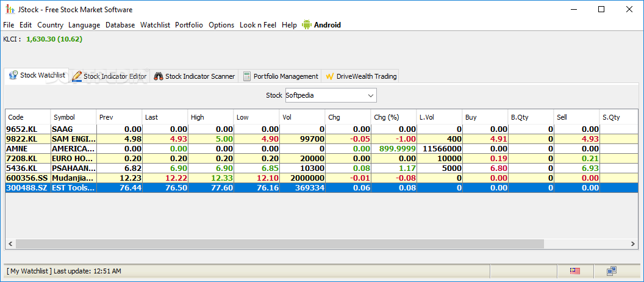The image size is (644, 282).
Task: Open the Help menu
Action: 289,25
